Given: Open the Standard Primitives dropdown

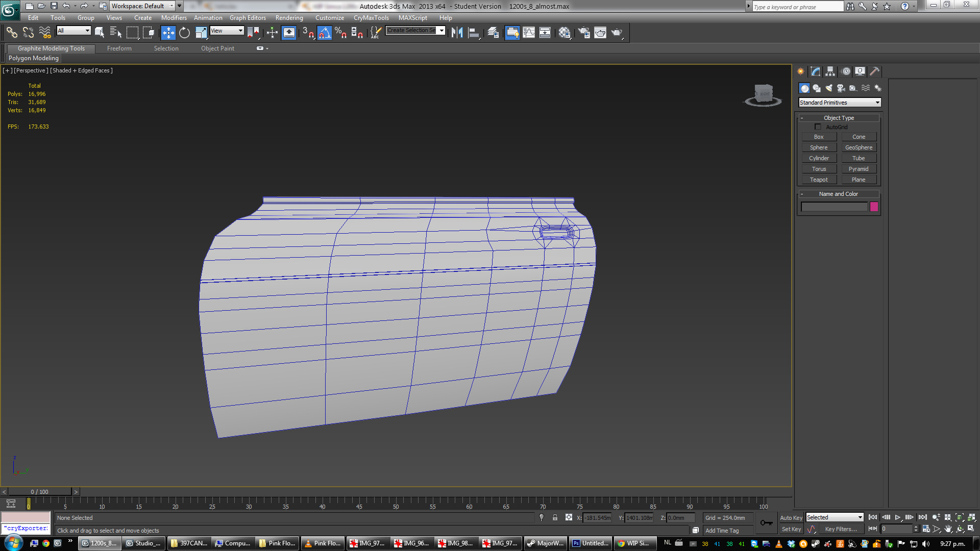Looking at the screenshot, I should click(839, 103).
